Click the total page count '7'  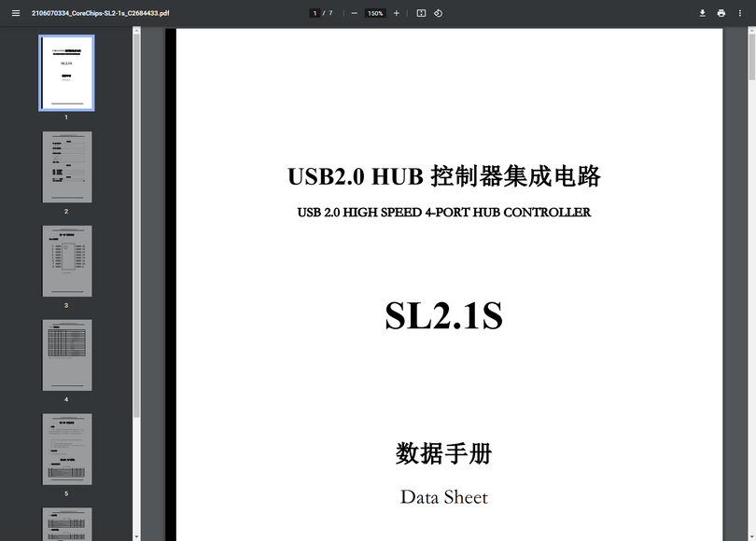pos(330,13)
